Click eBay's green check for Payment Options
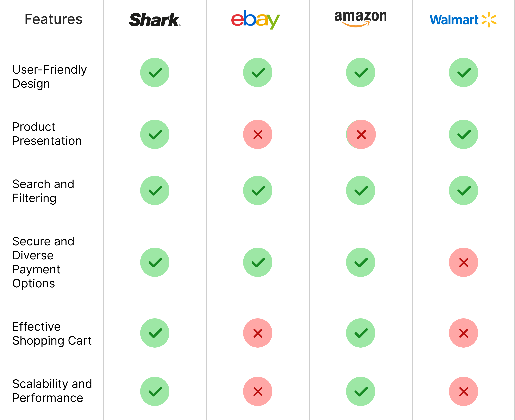 258,262
